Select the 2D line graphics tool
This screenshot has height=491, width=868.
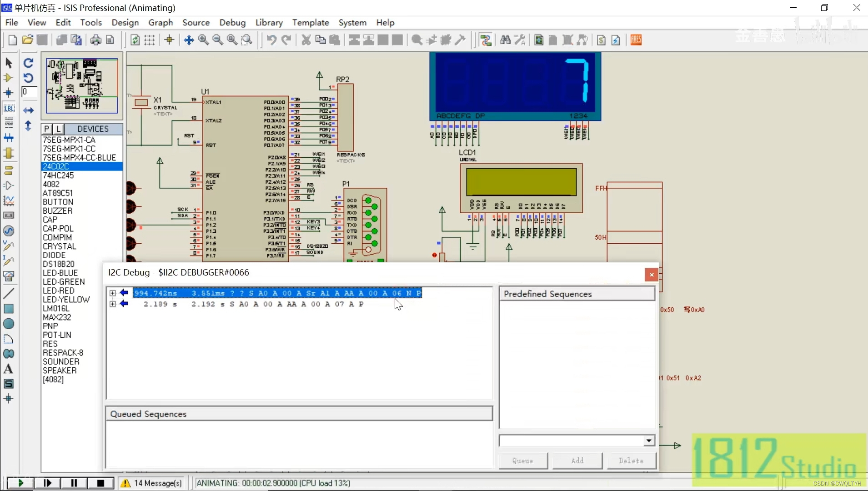9,293
